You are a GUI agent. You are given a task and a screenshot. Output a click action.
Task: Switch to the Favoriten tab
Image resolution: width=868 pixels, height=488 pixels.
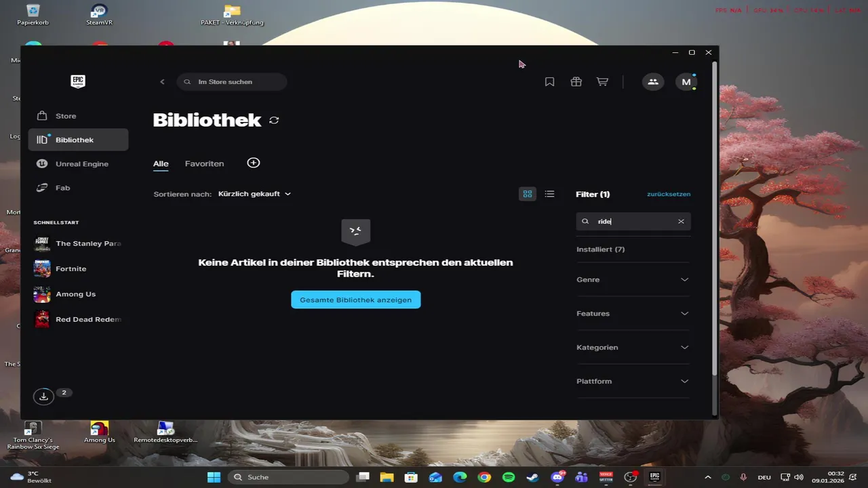[204, 163]
